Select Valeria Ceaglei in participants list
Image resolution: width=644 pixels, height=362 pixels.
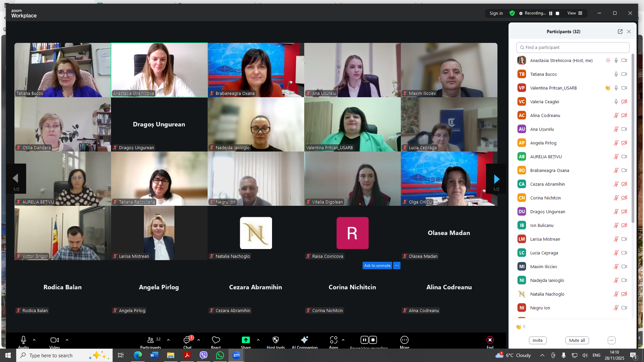[545, 102]
